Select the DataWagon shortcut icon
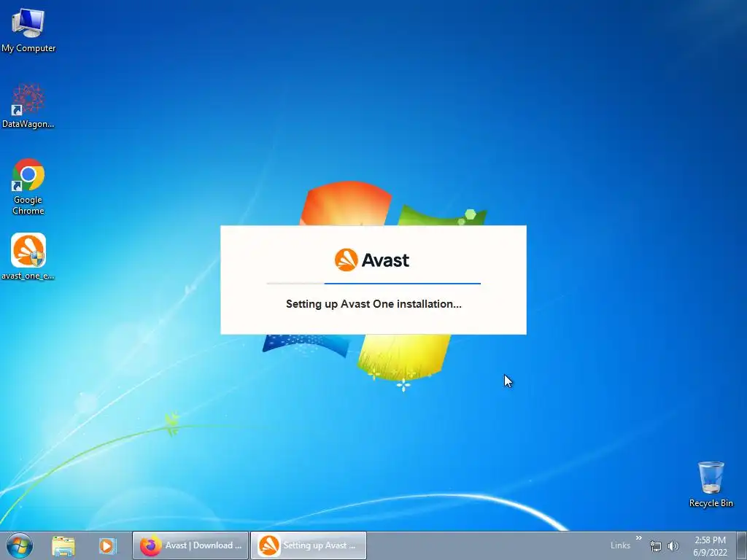 [28, 106]
